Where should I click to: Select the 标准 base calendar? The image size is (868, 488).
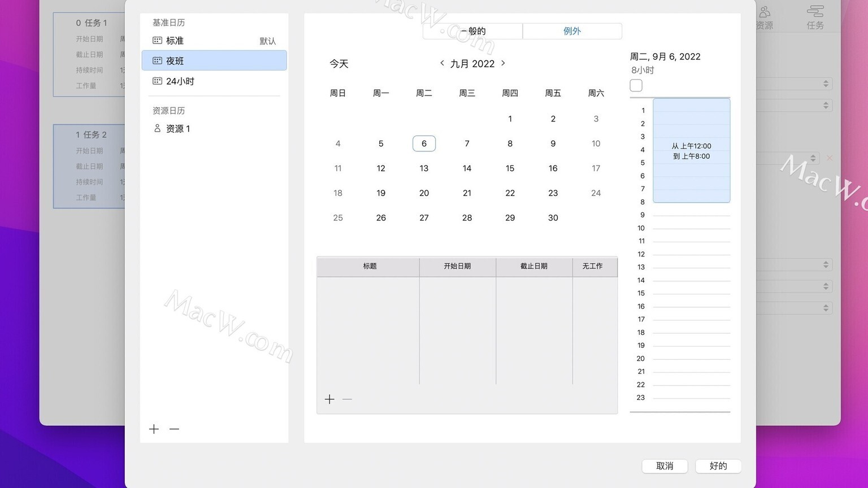[214, 41]
